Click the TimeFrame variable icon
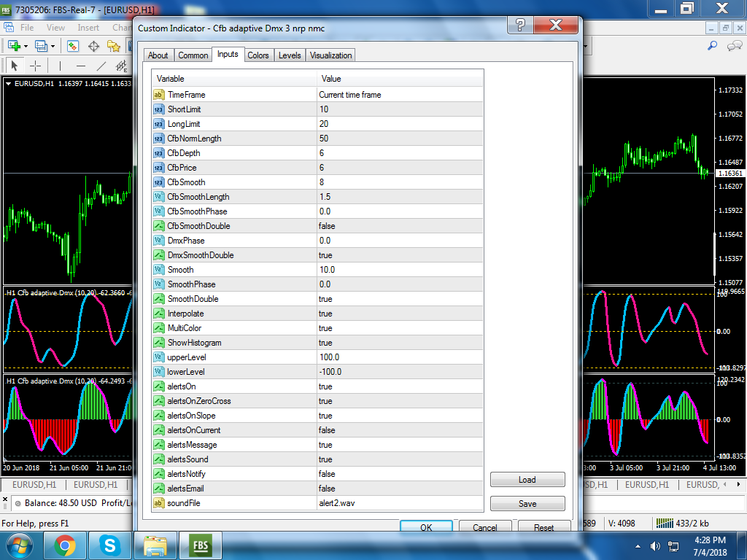This screenshot has width=747, height=560. click(x=158, y=95)
